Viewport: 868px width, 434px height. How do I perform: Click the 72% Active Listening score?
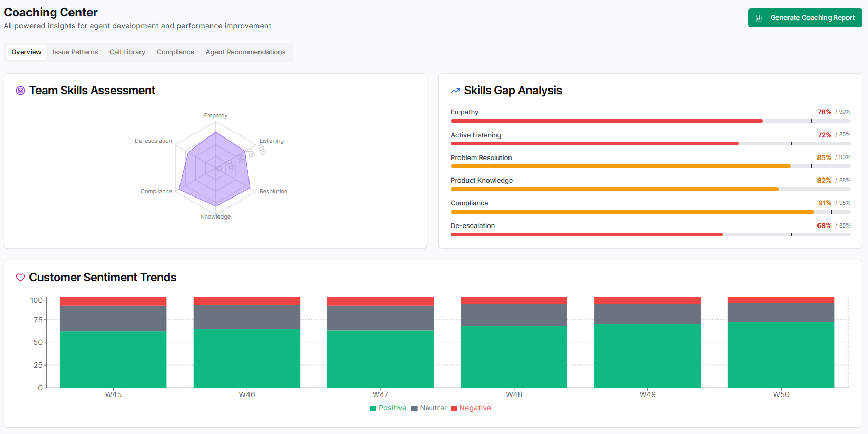(824, 135)
